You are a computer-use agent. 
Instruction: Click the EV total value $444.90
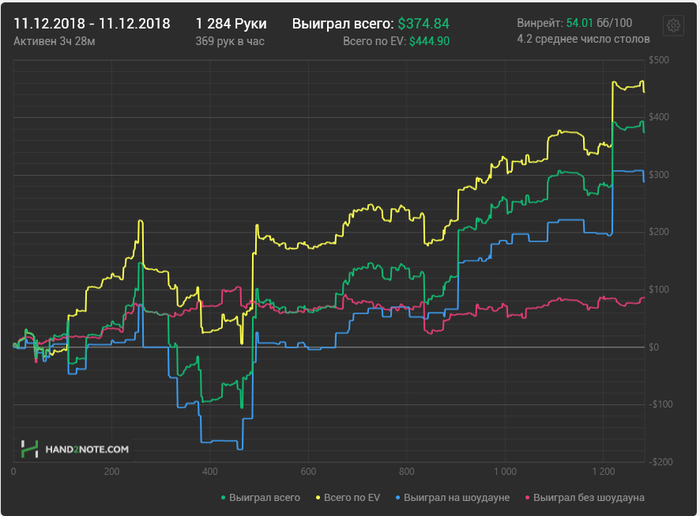429,42
